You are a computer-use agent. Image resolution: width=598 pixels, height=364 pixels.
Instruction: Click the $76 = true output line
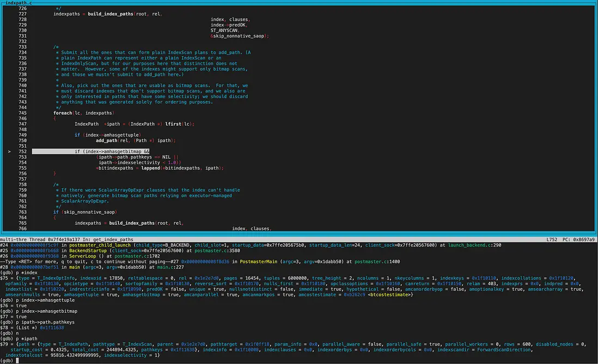13,306
